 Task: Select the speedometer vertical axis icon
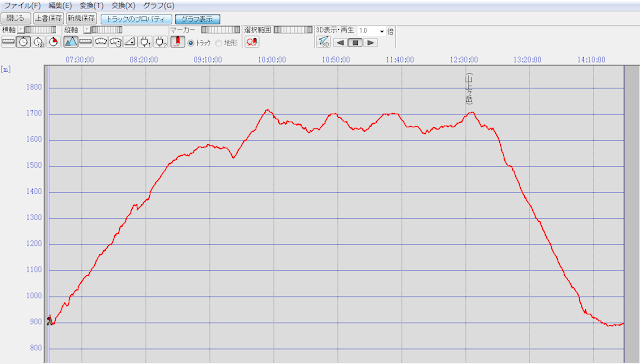tap(101, 42)
